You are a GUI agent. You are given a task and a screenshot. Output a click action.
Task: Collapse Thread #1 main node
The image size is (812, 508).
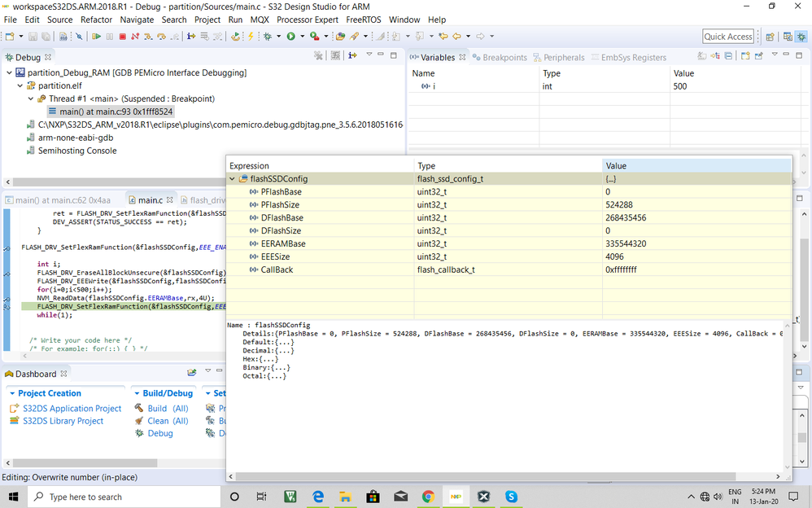(31, 99)
